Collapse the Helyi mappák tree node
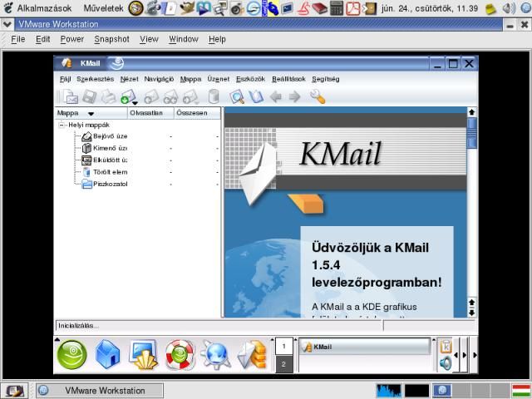The image size is (532, 399). 62,125
